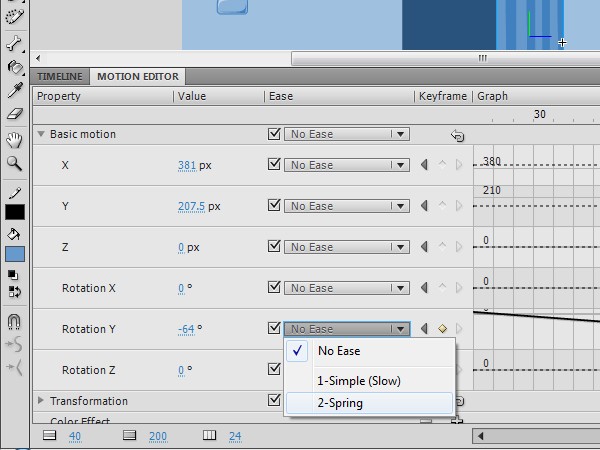This screenshot has width=600, height=450.
Task: Toggle the ease checkbox for Z property
Action: pos(275,247)
